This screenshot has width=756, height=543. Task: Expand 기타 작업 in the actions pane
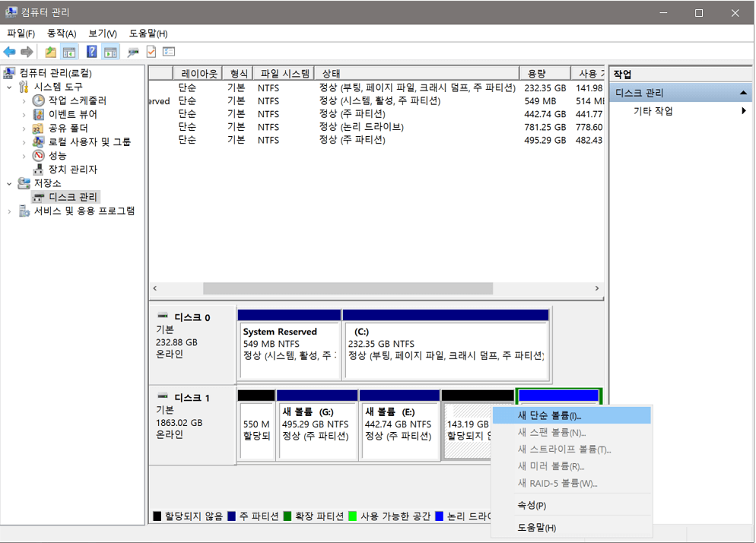pos(743,109)
